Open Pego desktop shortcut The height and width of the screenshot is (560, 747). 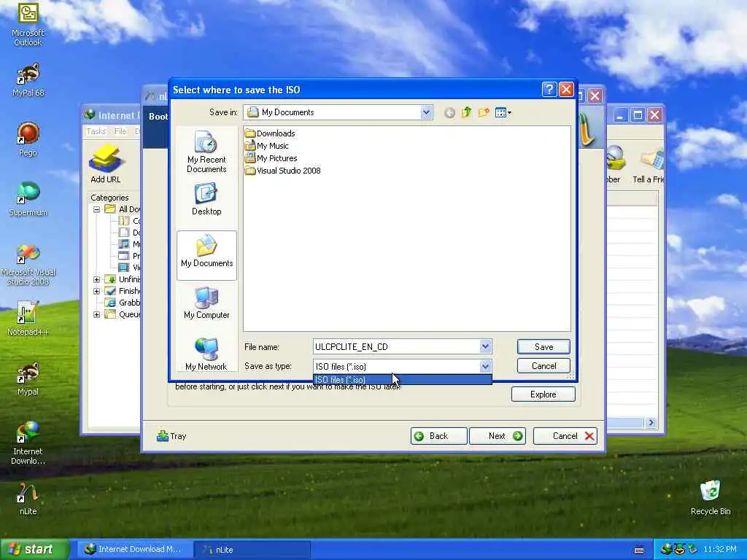point(28,139)
